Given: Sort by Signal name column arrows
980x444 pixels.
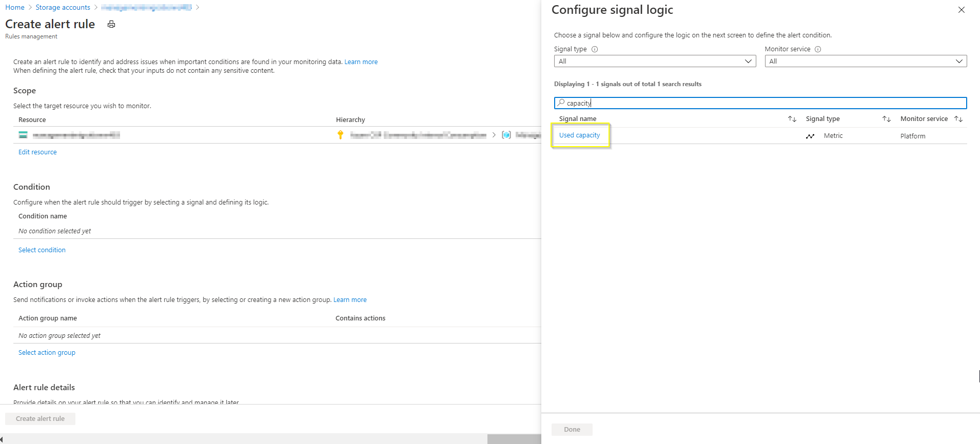Looking at the screenshot, I should click(x=792, y=119).
